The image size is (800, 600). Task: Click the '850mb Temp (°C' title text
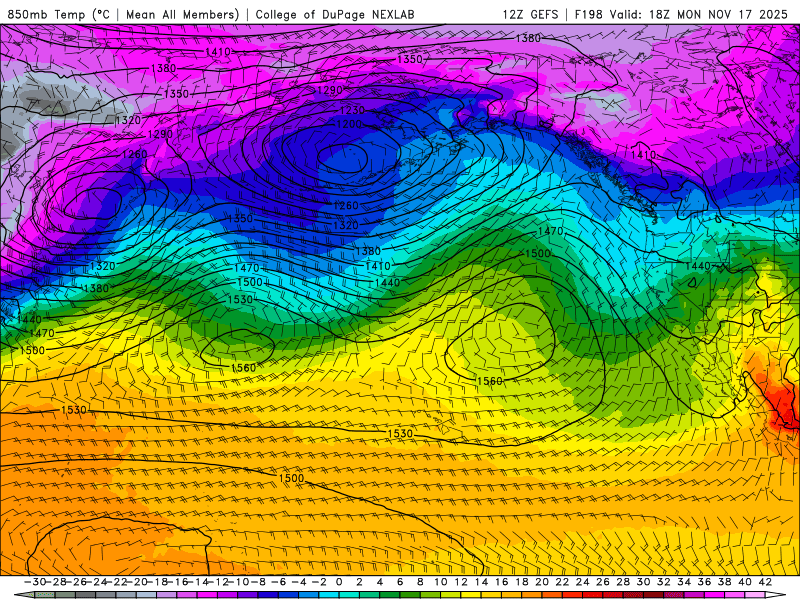(x=59, y=14)
